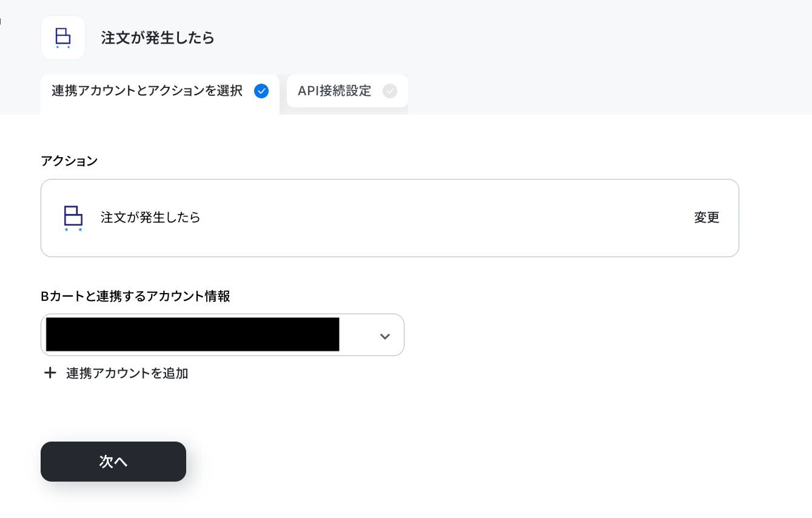Click the plus icon to add account

50,373
